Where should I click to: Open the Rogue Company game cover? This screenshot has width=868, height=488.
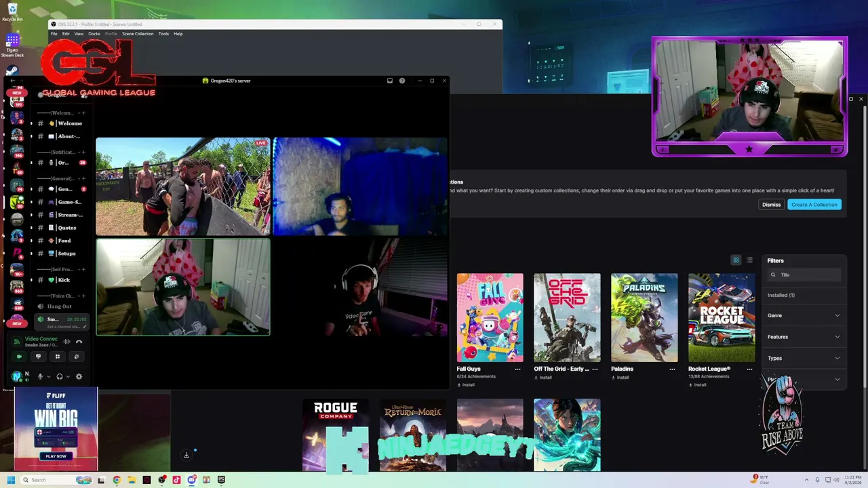pyautogui.click(x=336, y=434)
